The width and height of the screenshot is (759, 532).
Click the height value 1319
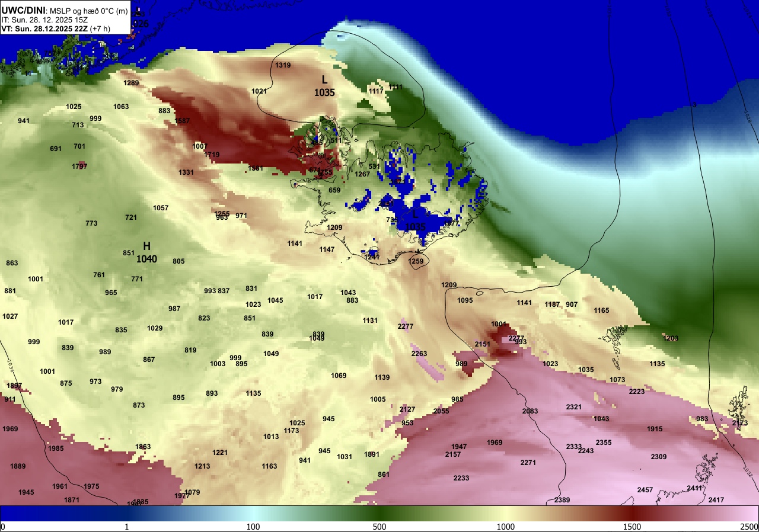(x=283, y=65)
